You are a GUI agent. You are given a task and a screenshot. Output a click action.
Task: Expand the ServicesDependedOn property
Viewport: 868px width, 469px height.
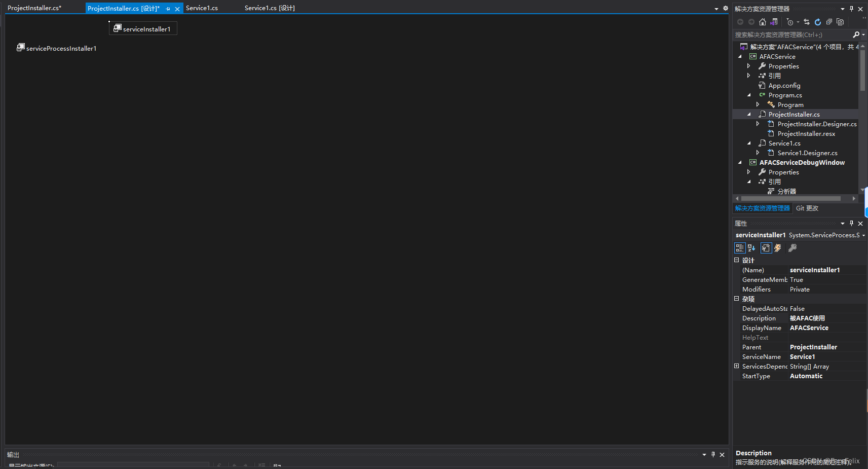click(x=737, y=366)
